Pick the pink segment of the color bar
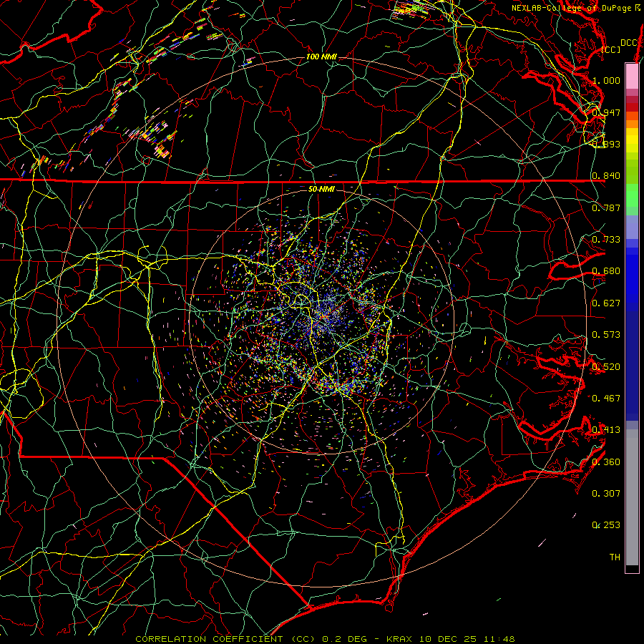Viewport: 644px width, 644px height. (632, 77)
